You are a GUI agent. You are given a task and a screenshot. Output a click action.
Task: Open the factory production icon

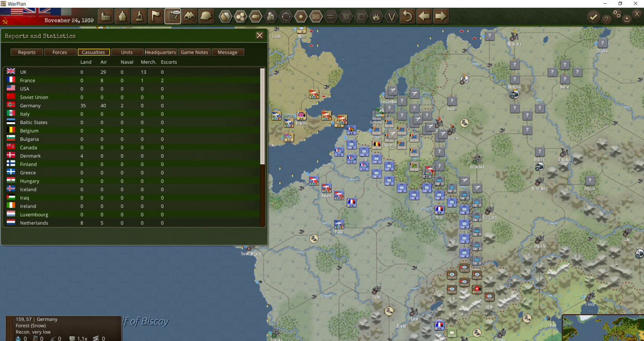[x=106, y=17]
